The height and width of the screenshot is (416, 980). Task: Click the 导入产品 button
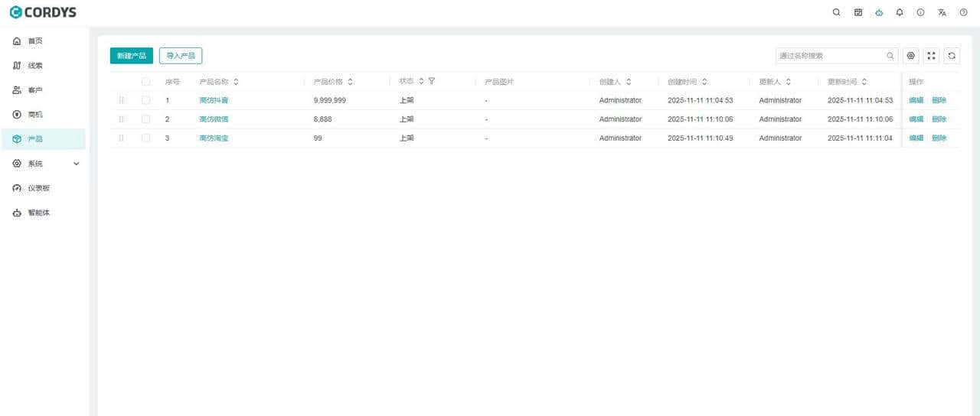[x=181, y=56]
